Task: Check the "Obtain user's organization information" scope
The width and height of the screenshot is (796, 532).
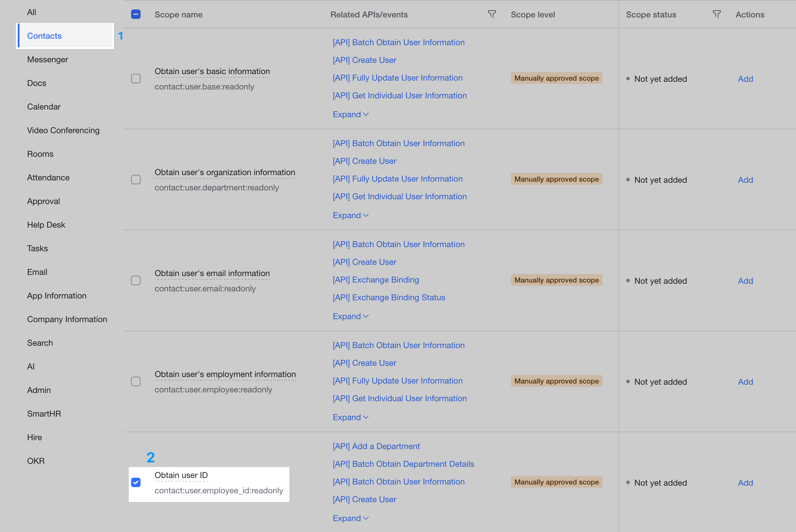Action: pos(136,179)
